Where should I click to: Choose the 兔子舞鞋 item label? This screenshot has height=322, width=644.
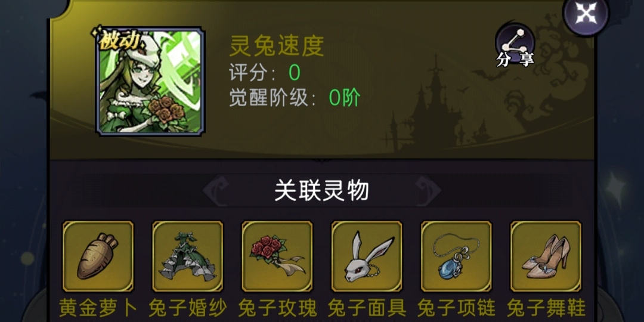point(546,308)
